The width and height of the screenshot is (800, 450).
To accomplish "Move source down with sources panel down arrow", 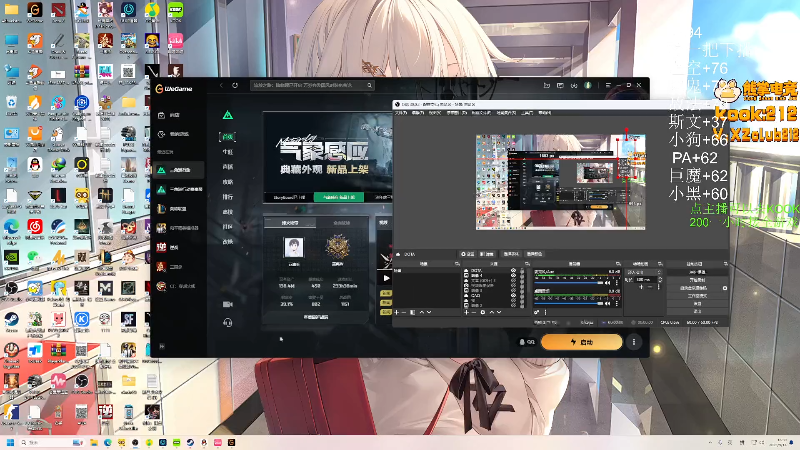I will tap(499, 312).
